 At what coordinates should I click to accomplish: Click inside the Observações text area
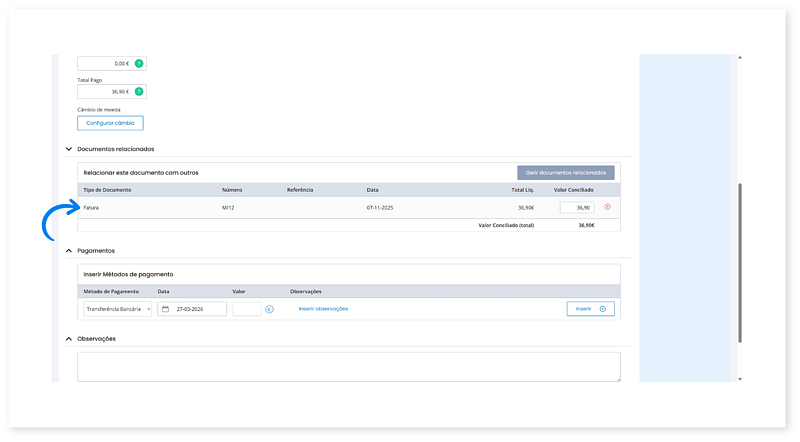[348, 366]
